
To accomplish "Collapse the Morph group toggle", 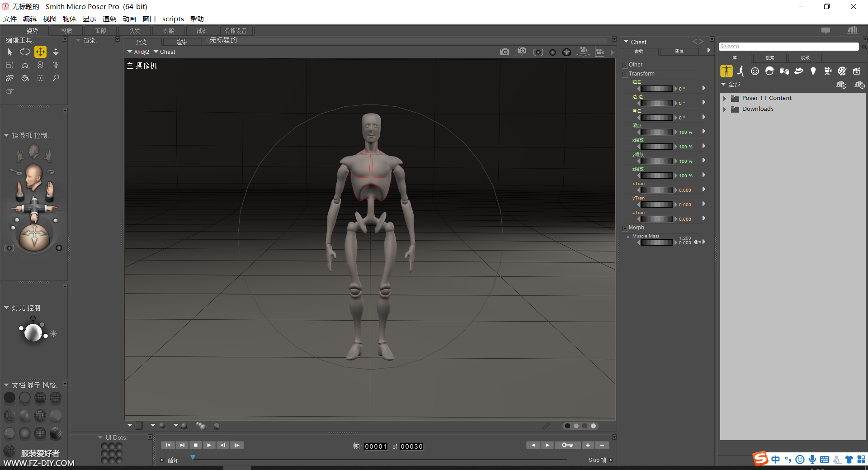I will (625, 228).
